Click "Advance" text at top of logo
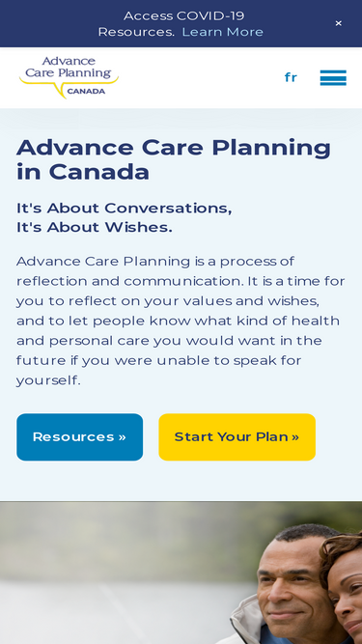The height and width of the screenshot is (644, 362). click(69, 61)
